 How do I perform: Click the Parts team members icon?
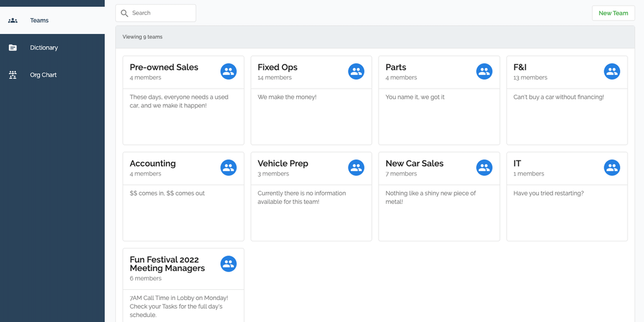click(x=484, y=72)
